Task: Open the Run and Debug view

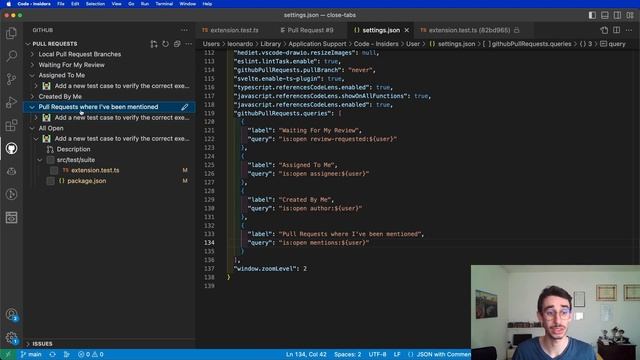Action: pos(11,102)
